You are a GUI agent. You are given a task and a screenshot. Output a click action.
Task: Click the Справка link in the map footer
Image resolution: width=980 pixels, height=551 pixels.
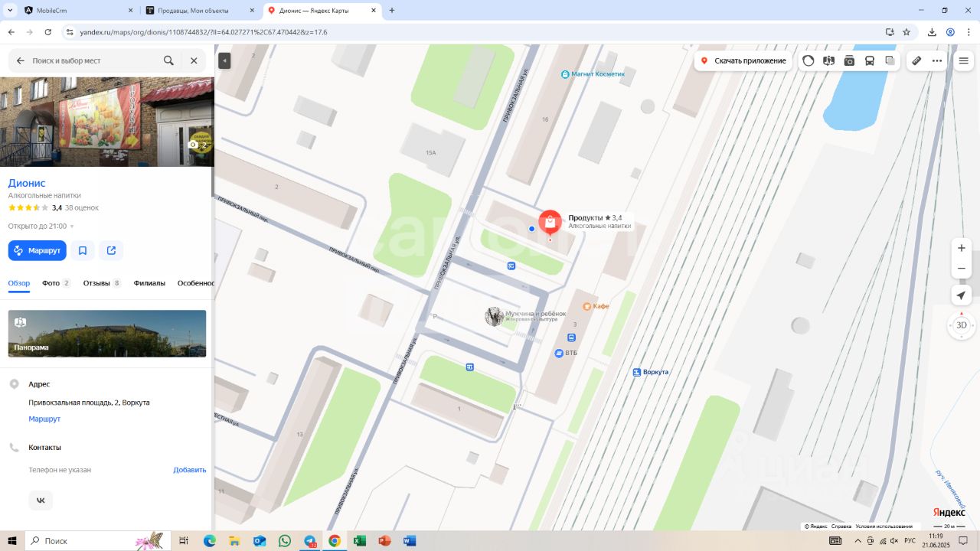(x=841, y=527)
